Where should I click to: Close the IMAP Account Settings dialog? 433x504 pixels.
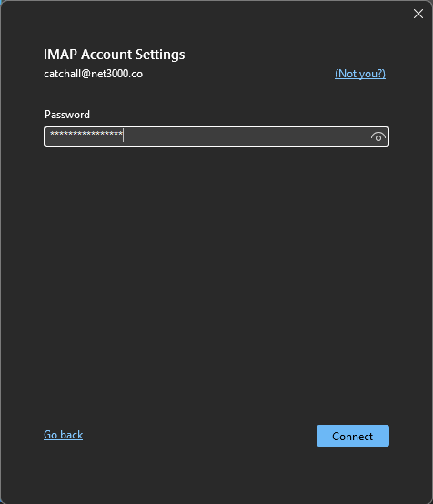click(x=418, y=14)
